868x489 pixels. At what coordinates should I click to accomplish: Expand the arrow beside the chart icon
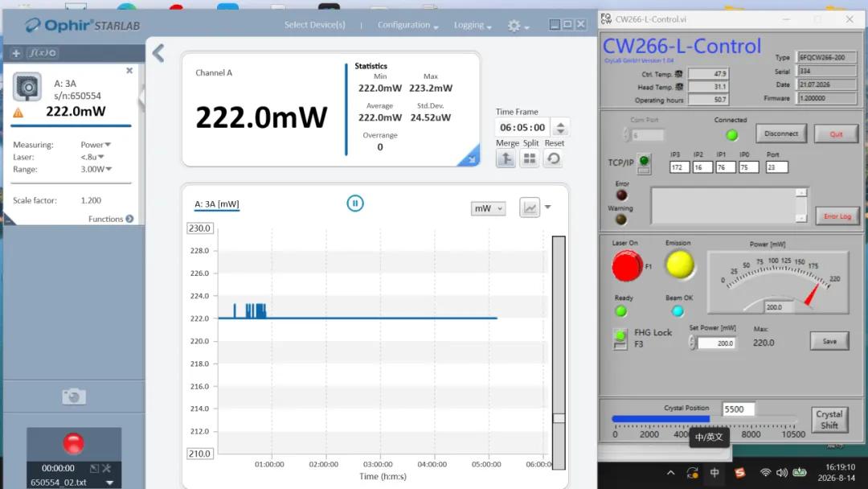(x=548, y=208)
